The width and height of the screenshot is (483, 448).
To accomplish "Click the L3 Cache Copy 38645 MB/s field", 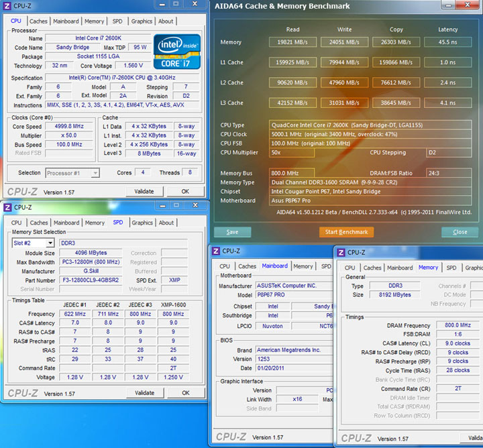I will point(396,103).
